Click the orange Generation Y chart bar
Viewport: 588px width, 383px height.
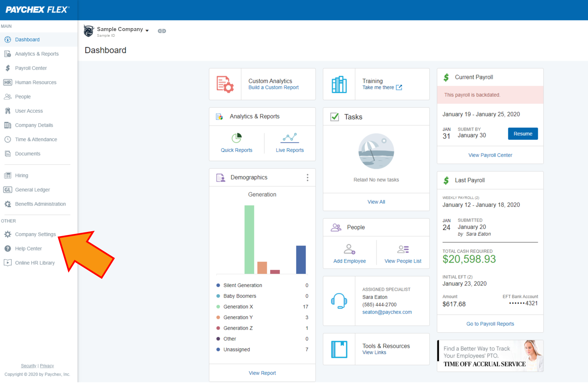(x=262, y=268)
